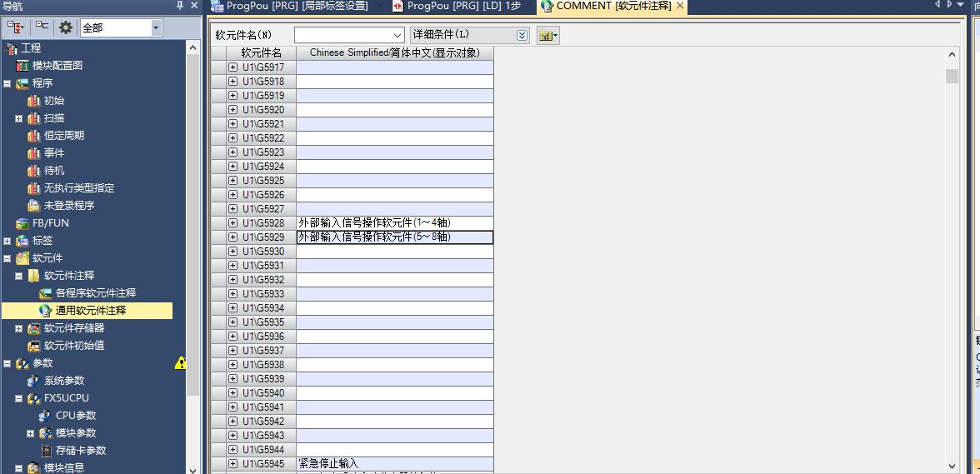This screenshot has width=980, height=474.
Task: Click the expand-all tree icon in navigation toolbar
Action: (x=16, y=27)
